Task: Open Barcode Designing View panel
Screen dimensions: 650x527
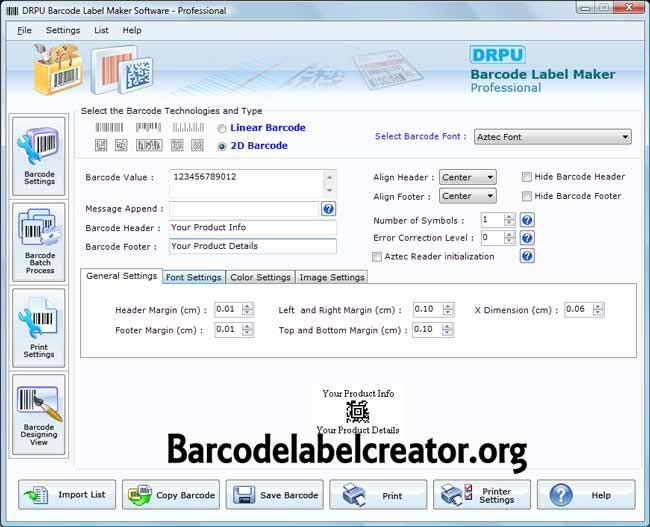Action: click(39, 414)
